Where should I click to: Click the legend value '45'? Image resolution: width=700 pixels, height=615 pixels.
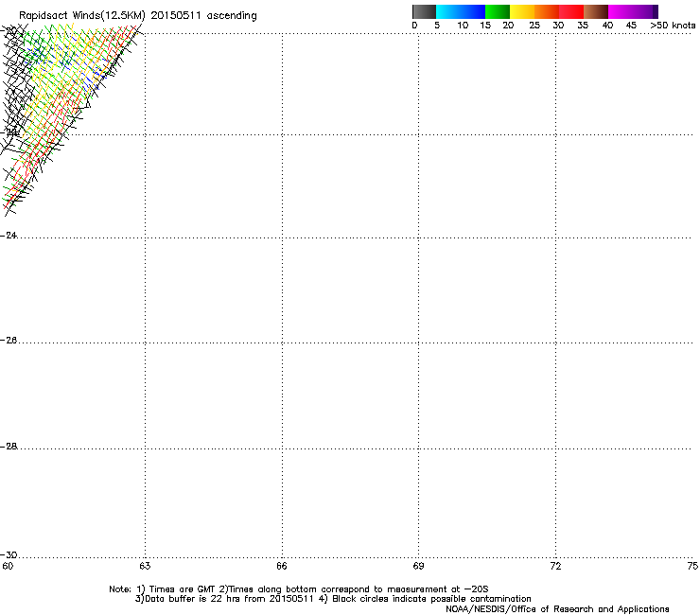[x=631, y=26]
